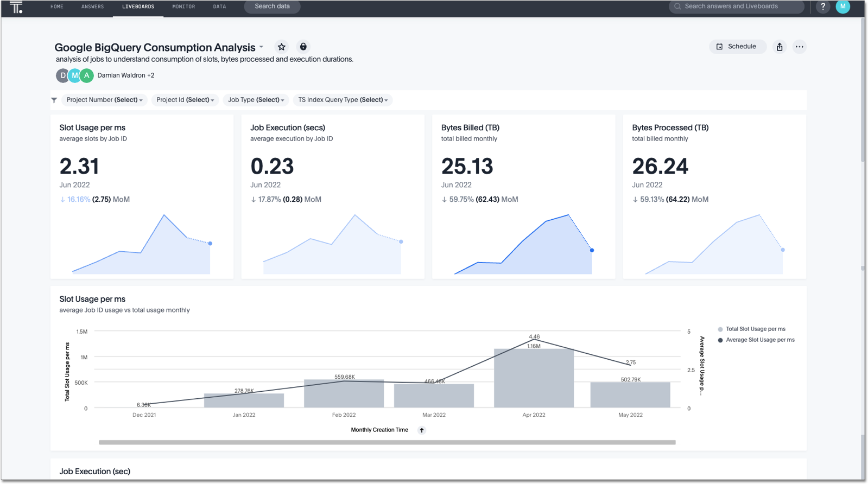Click the A collaborator avatar
Image resolution: width=868 pixels, height=484 pixels.
[87, 75]
